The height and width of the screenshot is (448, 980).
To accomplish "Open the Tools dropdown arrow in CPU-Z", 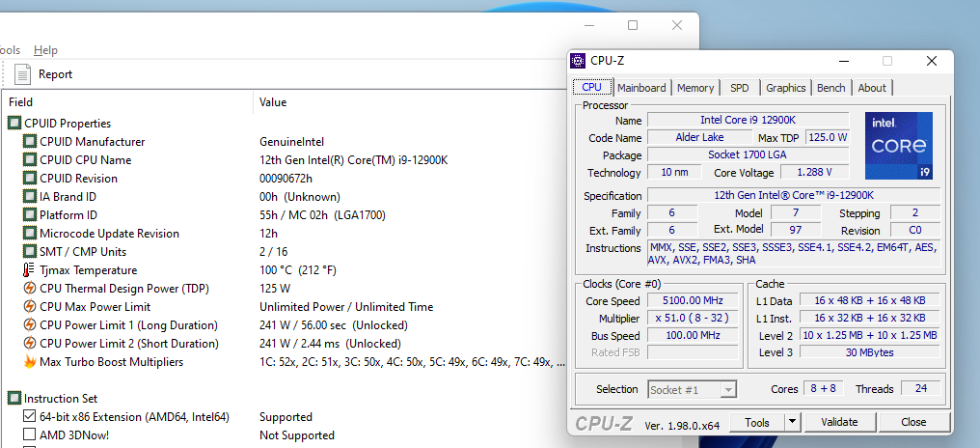I will (793, 422).
